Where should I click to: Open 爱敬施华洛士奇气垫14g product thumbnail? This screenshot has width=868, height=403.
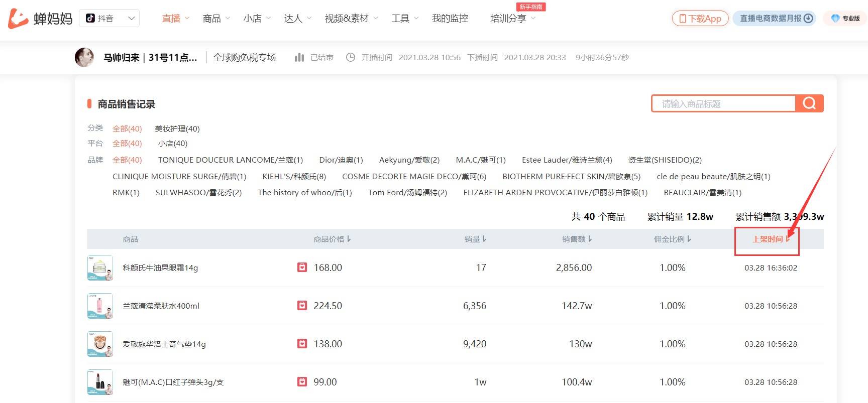pos(100,344)
